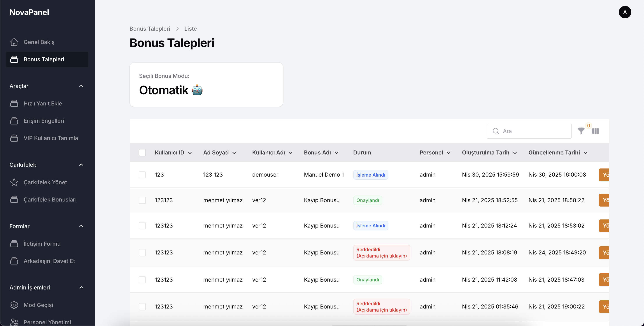Click the Arkadaşını Davet Et icon

coord(14,261)
